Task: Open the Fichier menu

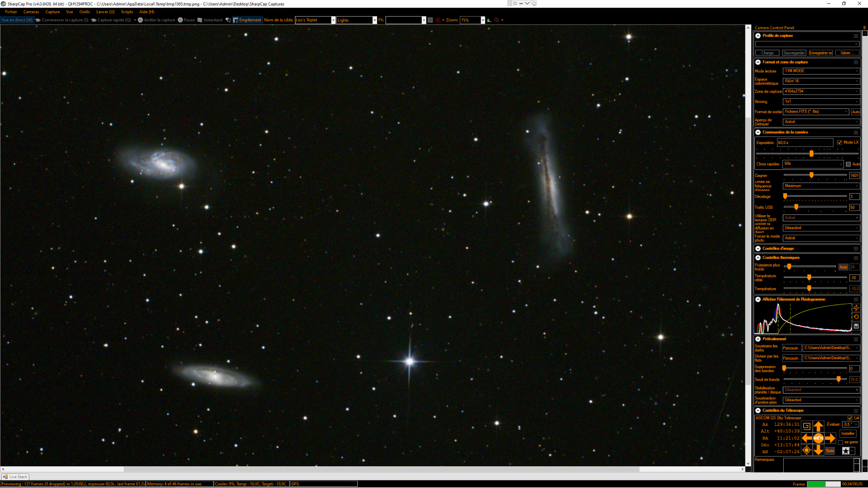Action: tap(11, 12)
